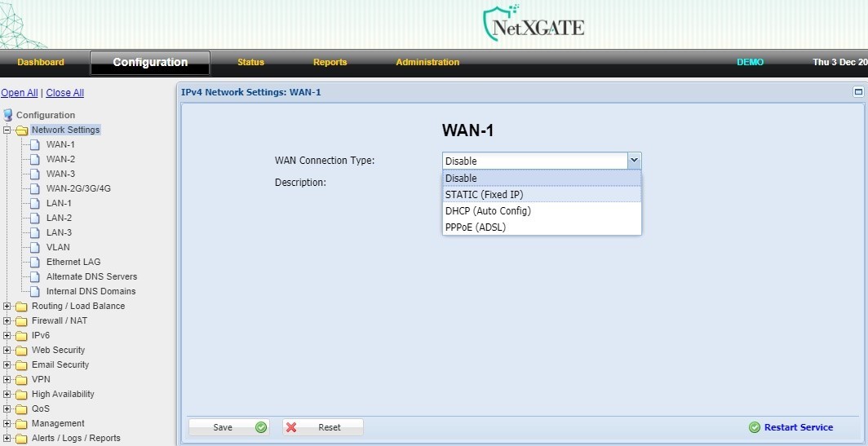Click the Close All link

point(64,93)
